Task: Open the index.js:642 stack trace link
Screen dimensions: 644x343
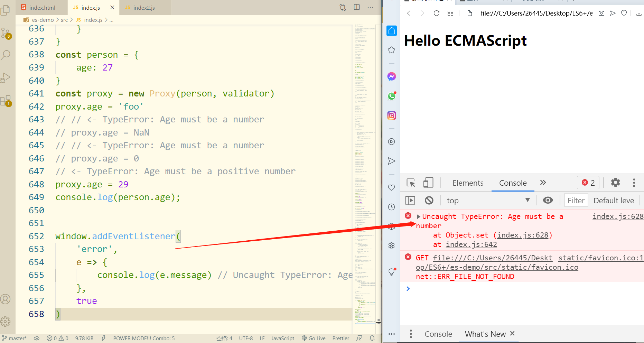Action: tap(472, 244)
